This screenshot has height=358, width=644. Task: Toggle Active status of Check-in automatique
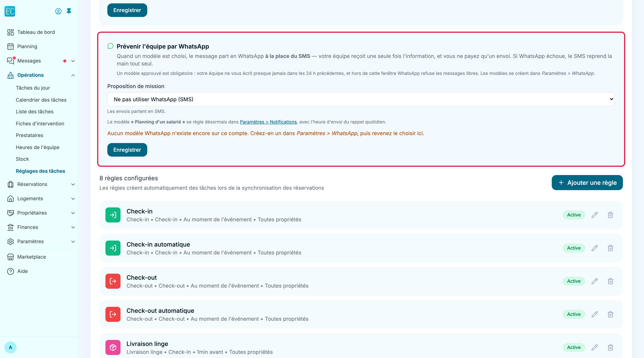pos(574,248)
